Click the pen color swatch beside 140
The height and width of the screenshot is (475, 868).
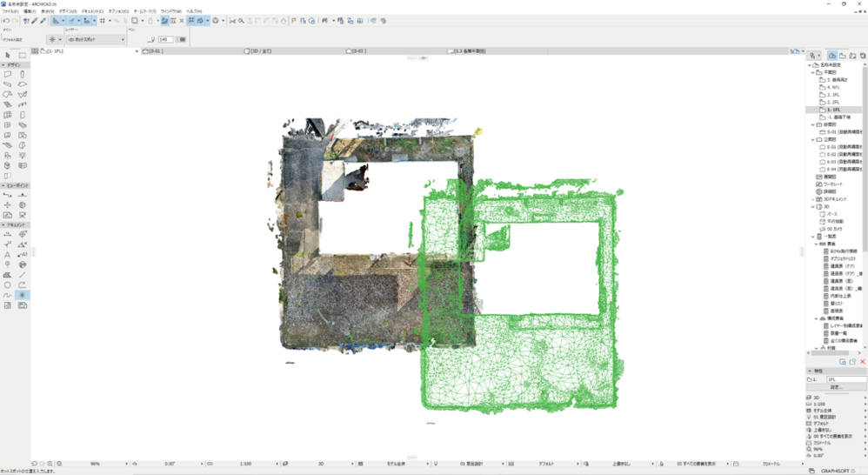(180, 39)
